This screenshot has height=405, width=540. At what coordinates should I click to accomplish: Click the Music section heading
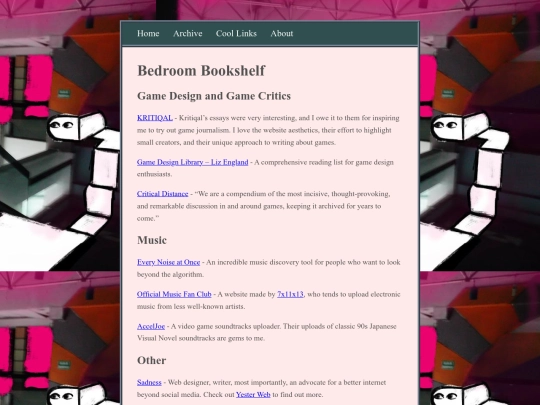pyautogui.click(x=152, y=240)
